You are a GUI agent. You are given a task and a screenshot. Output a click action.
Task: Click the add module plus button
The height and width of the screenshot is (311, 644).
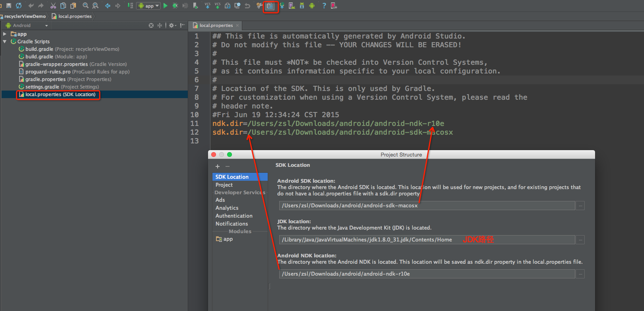coord(218,166)
